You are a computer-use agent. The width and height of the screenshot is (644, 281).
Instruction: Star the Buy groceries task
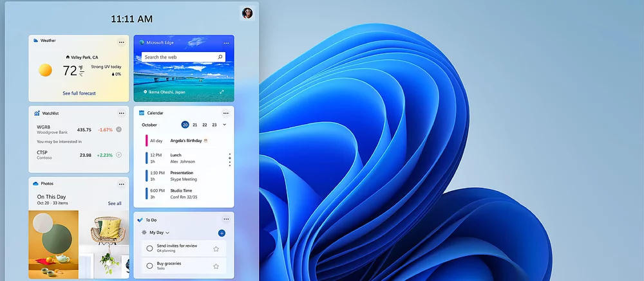click(216, 266)
